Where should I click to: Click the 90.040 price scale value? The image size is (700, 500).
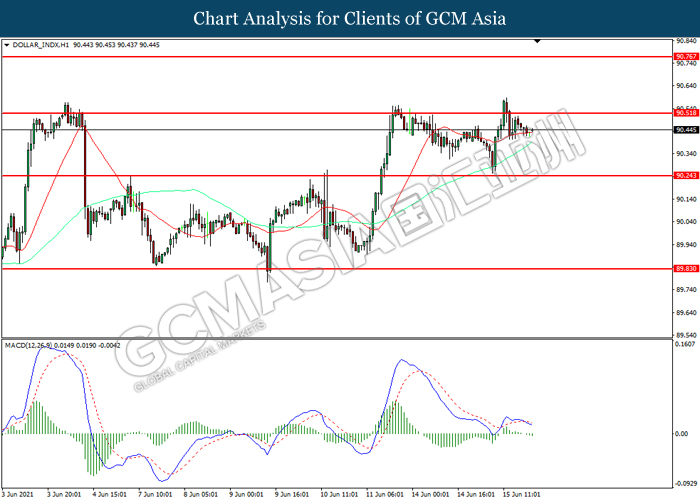(686, 222)
